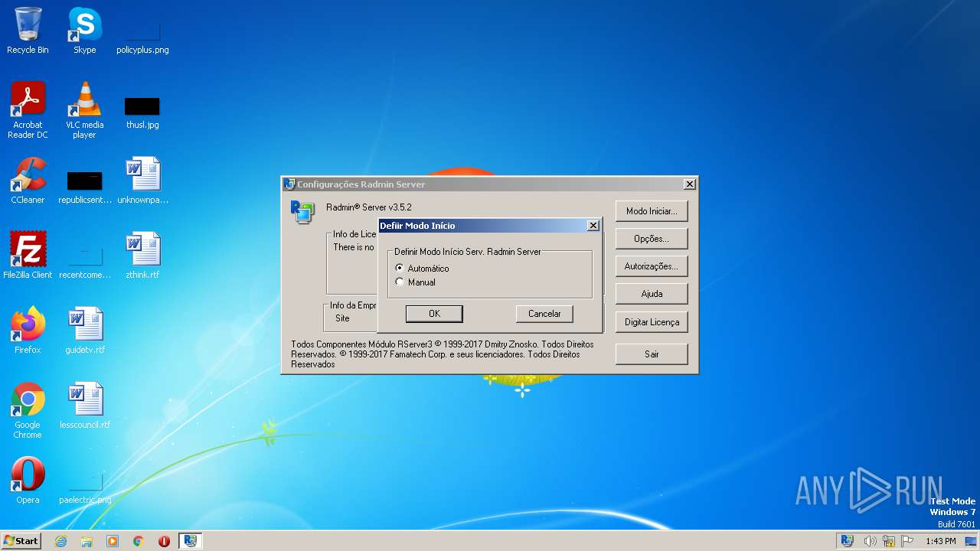Click the Ajuda button
Screen dimensions: 980x551
click(652, 294)
